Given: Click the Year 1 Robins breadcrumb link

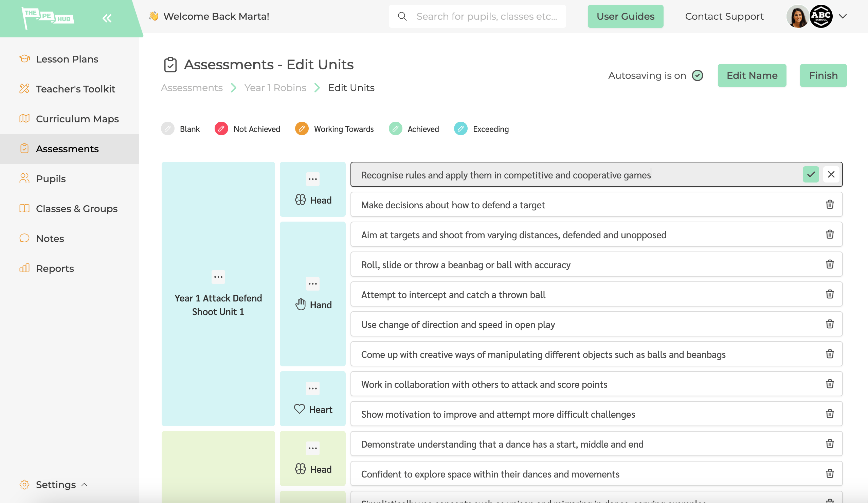Looking at the screenshot, I should (275, 88).
